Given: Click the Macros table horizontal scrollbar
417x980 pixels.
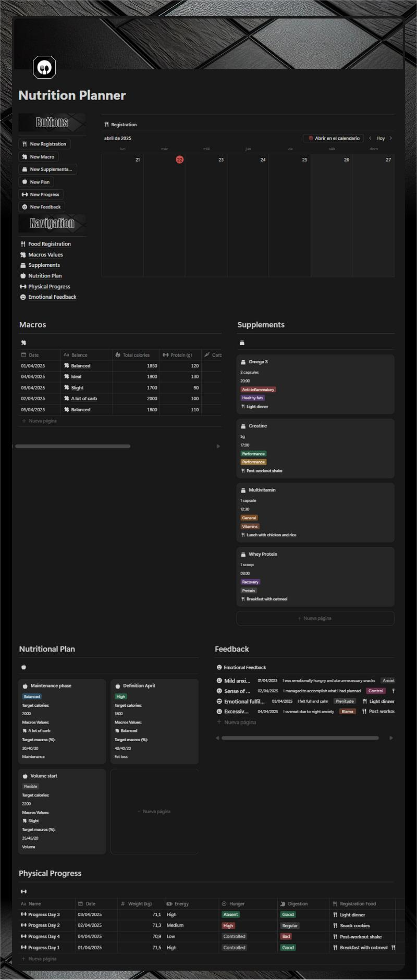Looking at the screenshot, I should click(73, 446).
